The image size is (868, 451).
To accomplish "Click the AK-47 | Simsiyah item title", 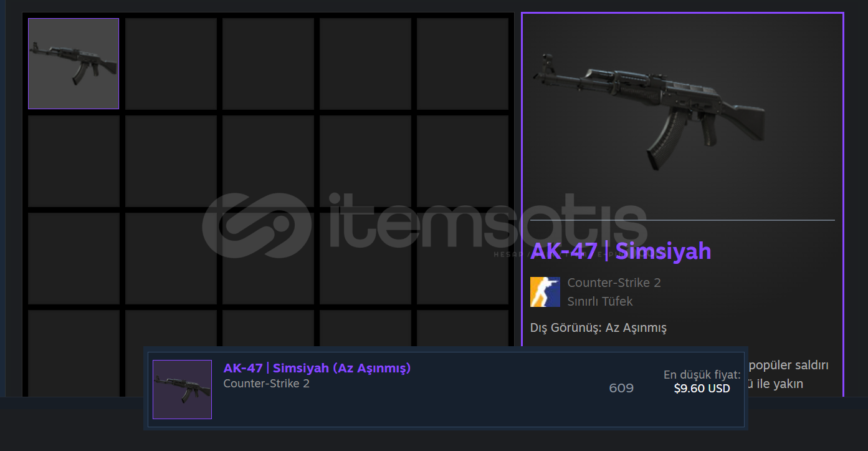I will pyautogui.click(x=621, y=251).
